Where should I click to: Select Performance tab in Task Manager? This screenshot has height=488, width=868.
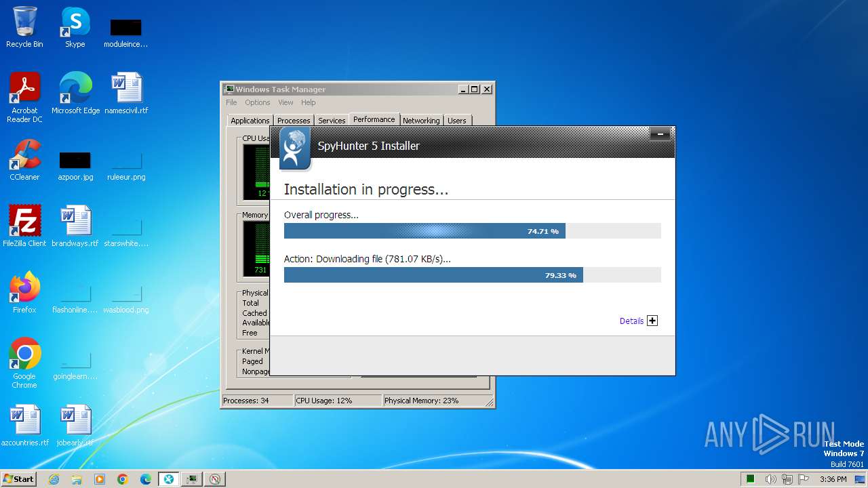coord(374,119)
